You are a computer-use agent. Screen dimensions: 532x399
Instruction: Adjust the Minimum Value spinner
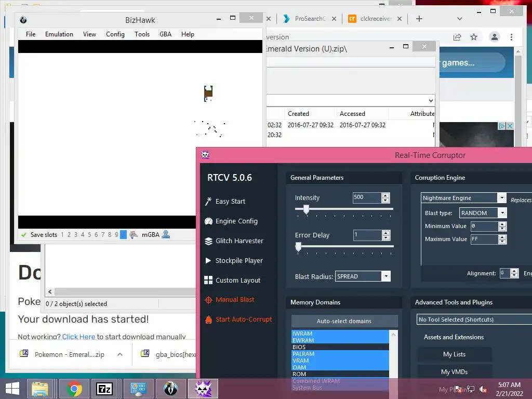(502, 227)
